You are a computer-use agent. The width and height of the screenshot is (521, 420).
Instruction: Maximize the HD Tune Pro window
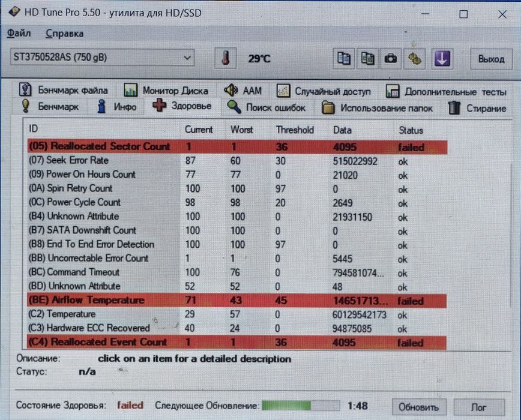point(463,14)
